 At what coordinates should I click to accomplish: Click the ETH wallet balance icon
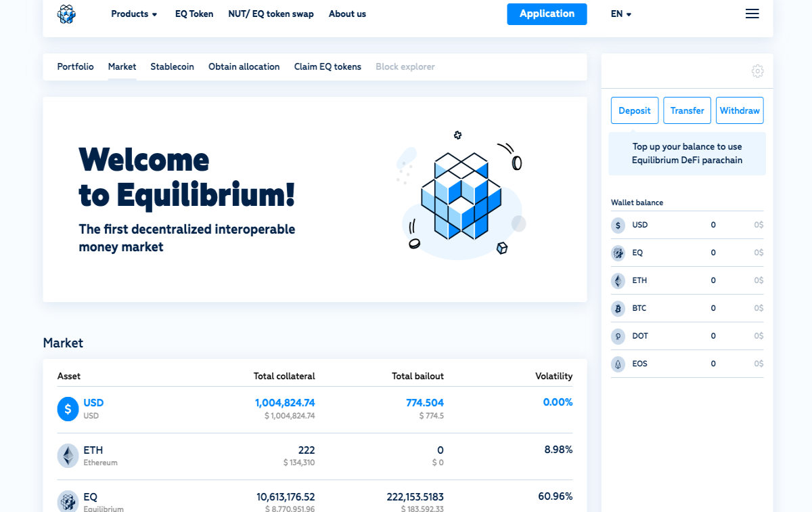pyautogui.click(x=618, y=280)
